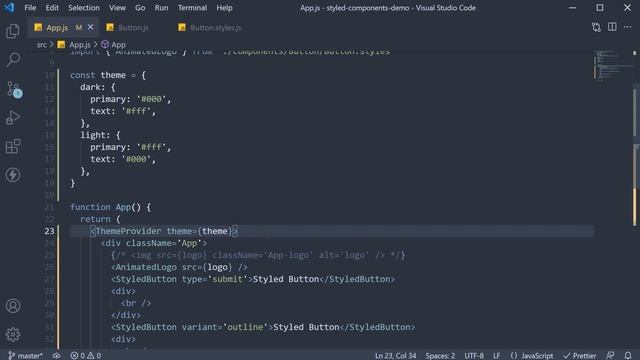Screen dimensions: 640x360
Task: Click the 'light: {' code line
Action: [x=100, y=135]
